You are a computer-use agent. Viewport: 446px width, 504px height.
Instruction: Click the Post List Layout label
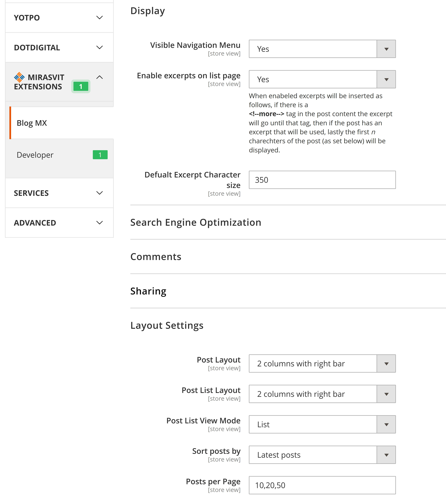coord(211,390)
